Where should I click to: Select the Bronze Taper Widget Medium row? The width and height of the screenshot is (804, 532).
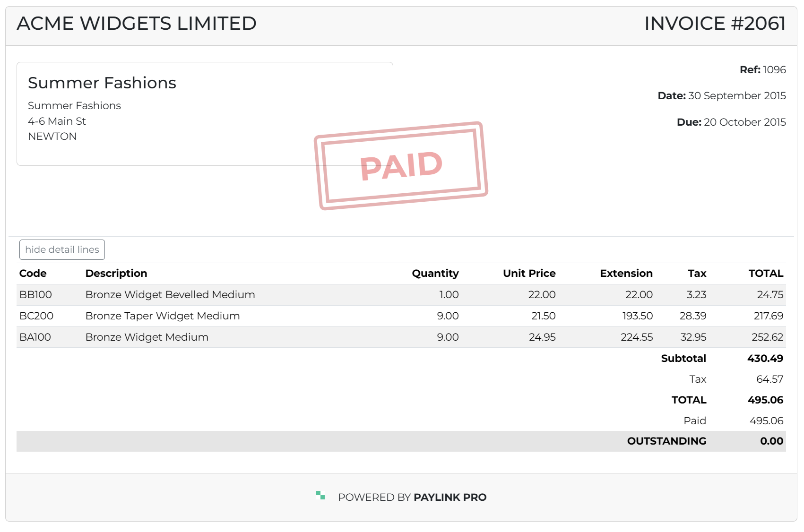coord(163,316)
